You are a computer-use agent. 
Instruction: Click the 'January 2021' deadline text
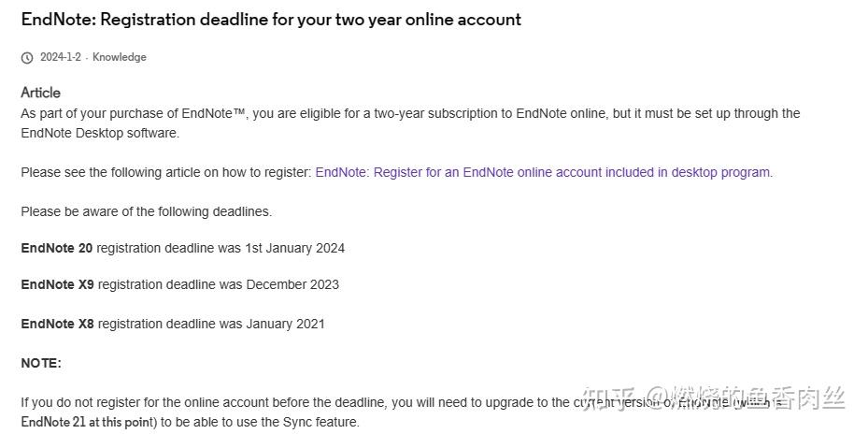pos(285,324)
